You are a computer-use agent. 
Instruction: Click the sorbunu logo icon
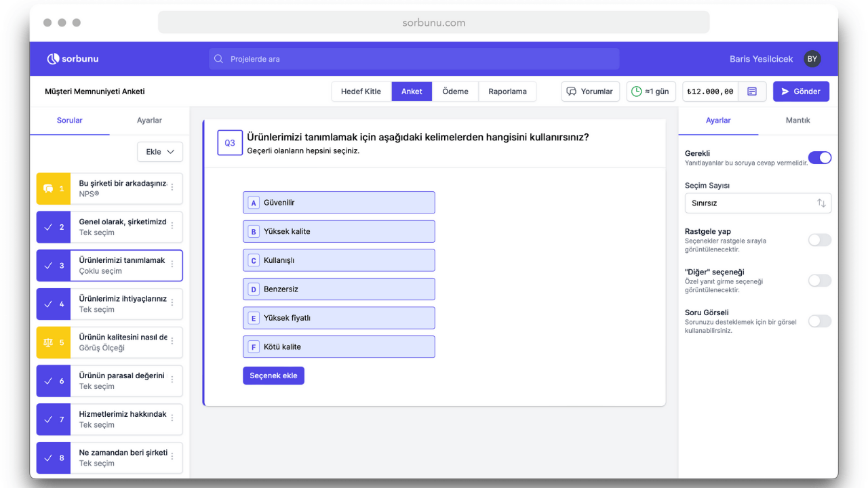click(53, 59)
